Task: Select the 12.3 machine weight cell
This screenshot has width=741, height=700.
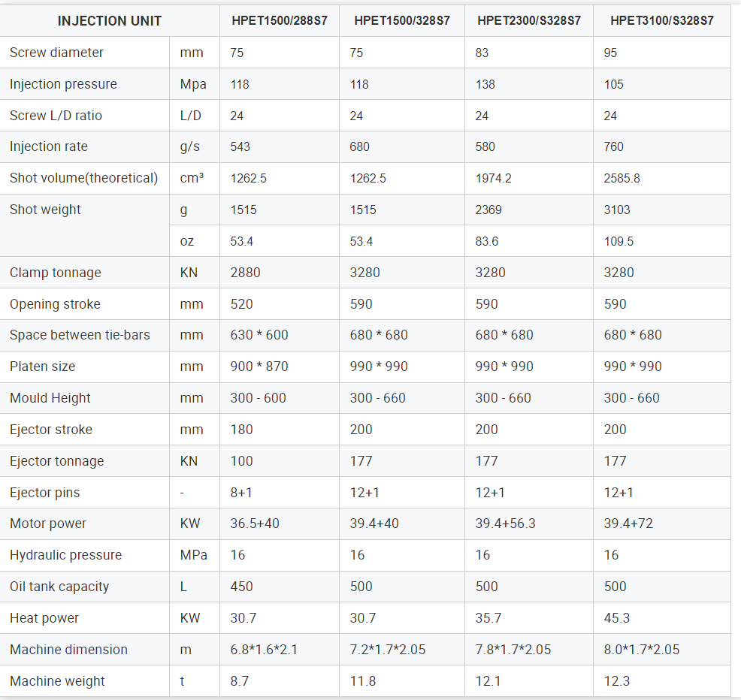Action: click(619, 681)
